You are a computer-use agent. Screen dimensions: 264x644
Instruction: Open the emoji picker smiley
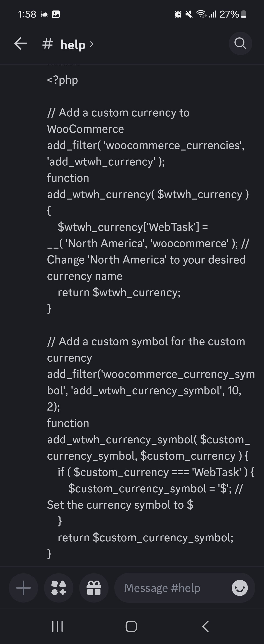[240, 588]
